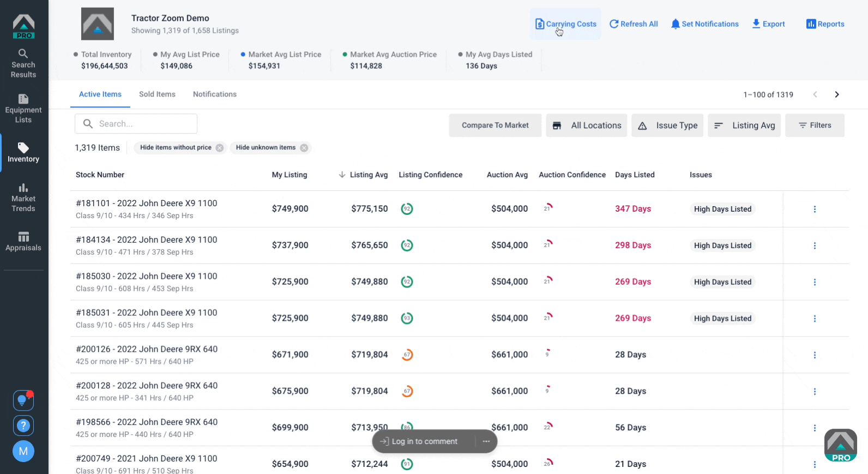Click the Carrying Costs icon button
Viewport: 868px width, 474px height.
tap(565, 24)
